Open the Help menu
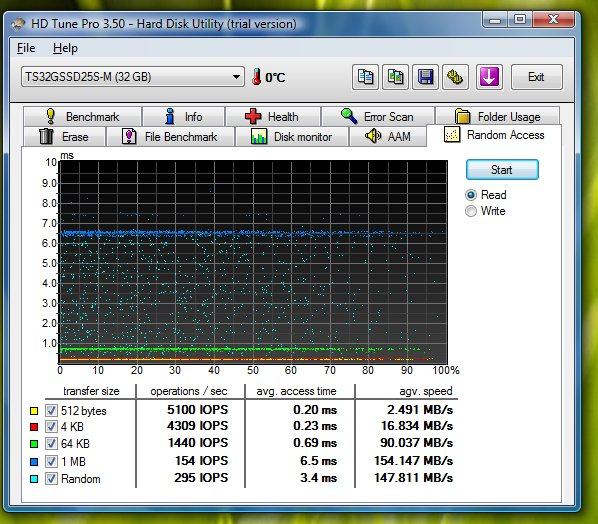Viewport: 598px width, 524px height. (x=65, y=48)
